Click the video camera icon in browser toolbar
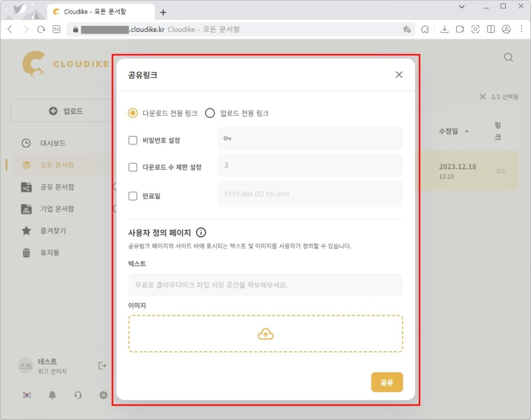 tap(460, 30)
